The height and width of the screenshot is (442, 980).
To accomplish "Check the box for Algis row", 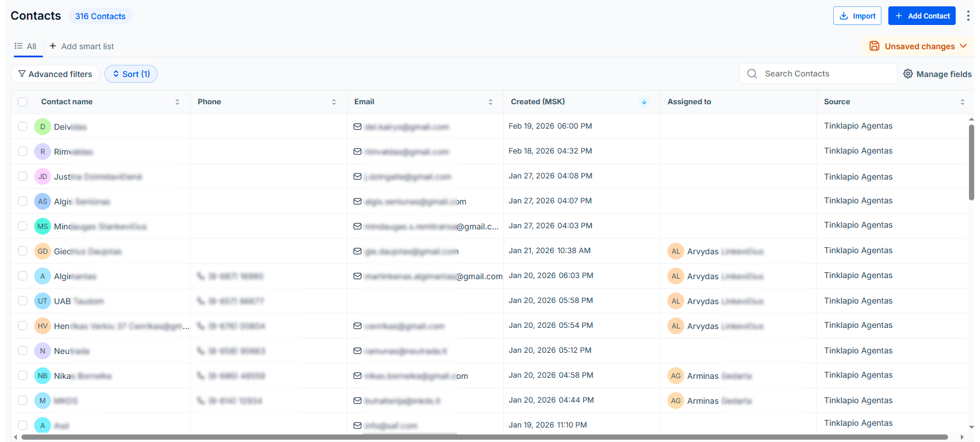I will point(23,201).
